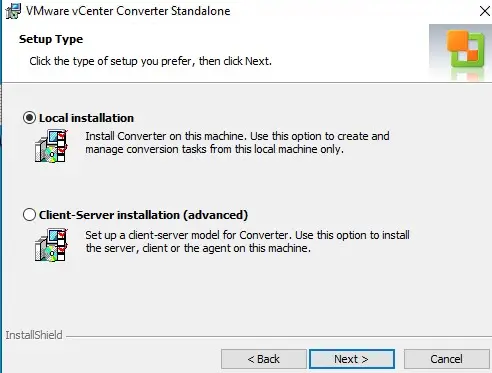The width and height of the screenshot is (492, 373).
Task: Click the Client-Server installation computer icon
Action: pos(51,245)
